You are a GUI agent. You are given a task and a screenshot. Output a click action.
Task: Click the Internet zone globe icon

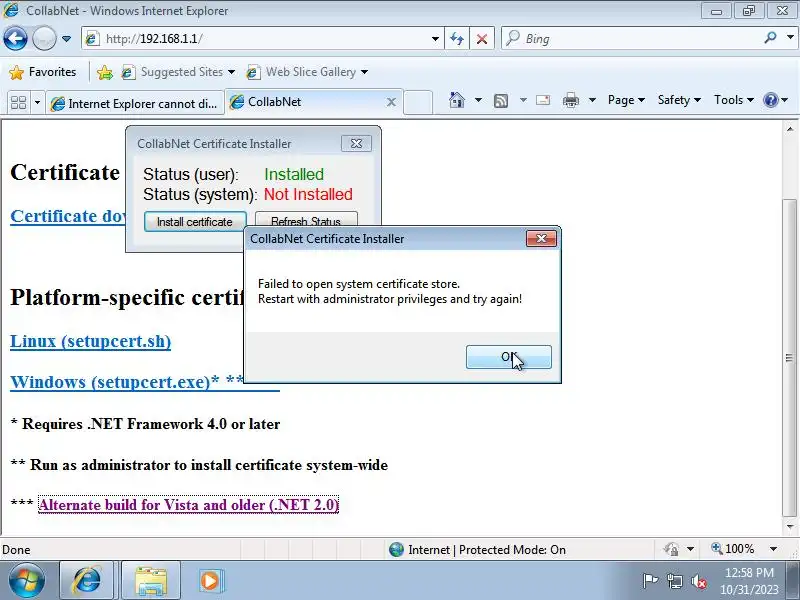click(396, 549)
